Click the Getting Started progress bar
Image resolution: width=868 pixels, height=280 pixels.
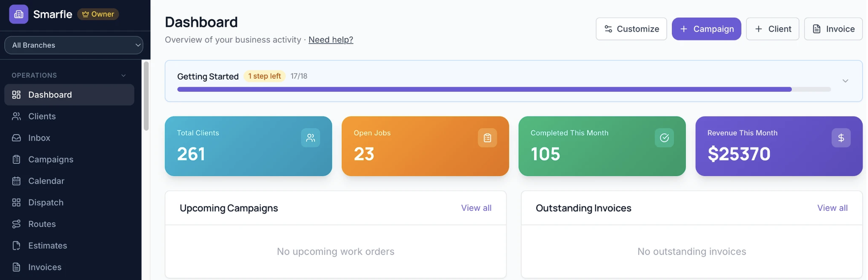point(504,89)
